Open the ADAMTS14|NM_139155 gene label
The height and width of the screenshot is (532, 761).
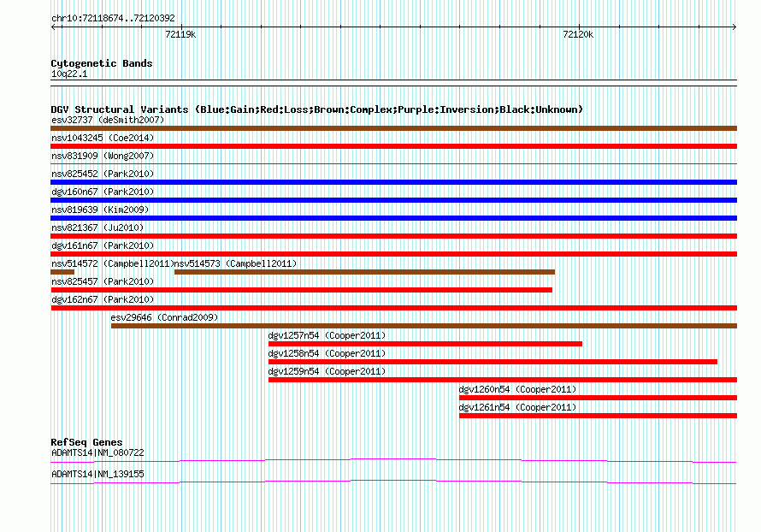(x=97, y=474)
